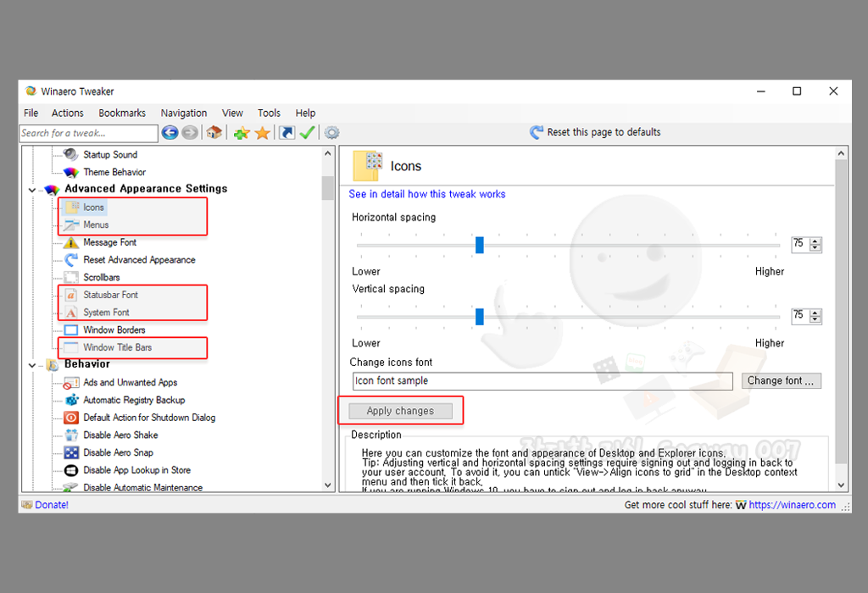Click the Horizontal spacing slider handle
This screenshot has width=868, height=593.
(x=480, y=245)
